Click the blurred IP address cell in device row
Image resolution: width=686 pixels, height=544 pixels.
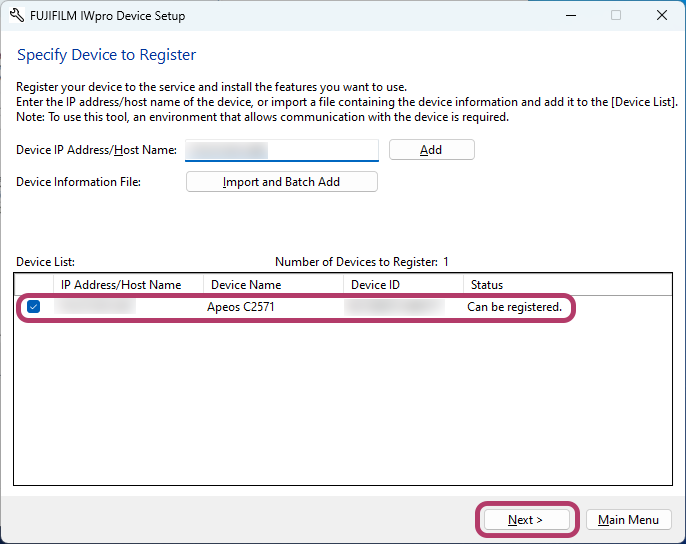95,306
